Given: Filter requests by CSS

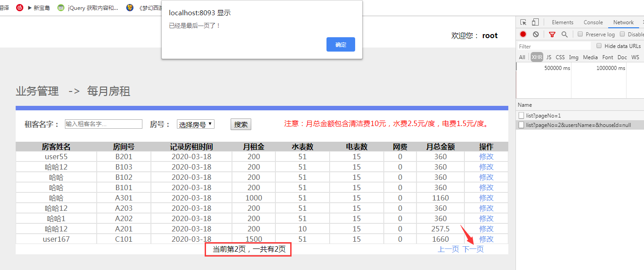Looking at the screenshot, I should (560, 57).
